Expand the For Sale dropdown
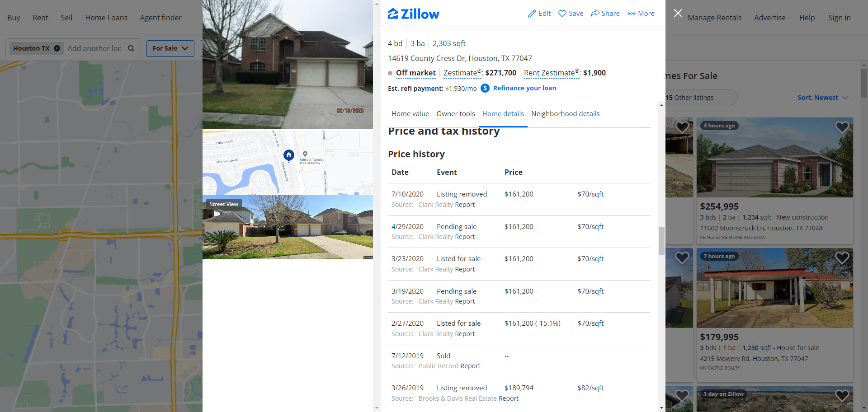Viewport: 868px width, 412px height. coord(170,48)
